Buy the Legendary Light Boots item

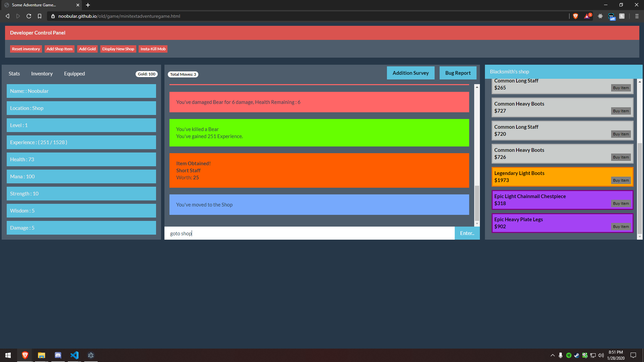click(621, 180)
